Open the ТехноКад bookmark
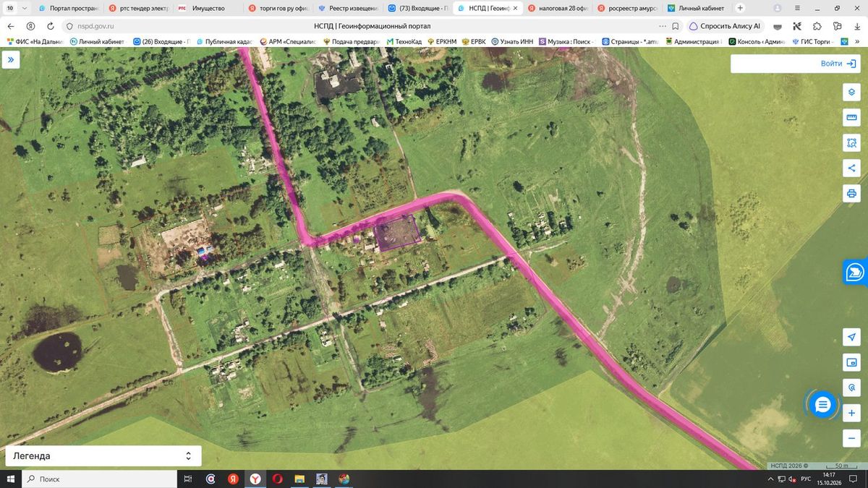Screen dimensions: 868x488 point(404,42)
